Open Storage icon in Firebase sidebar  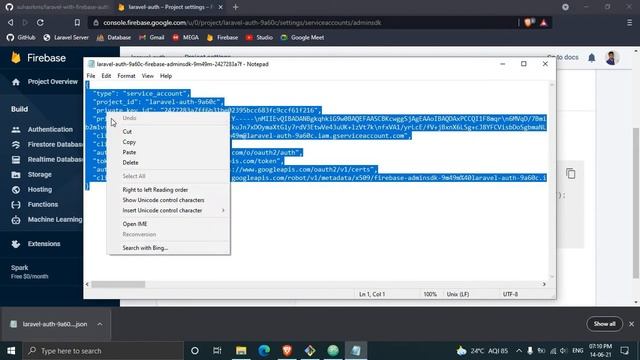pyautogui.click(x=16, y=175)
